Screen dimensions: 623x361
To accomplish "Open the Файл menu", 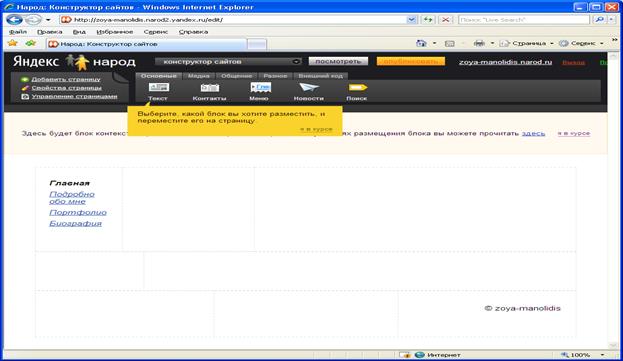I will (18, 31).
